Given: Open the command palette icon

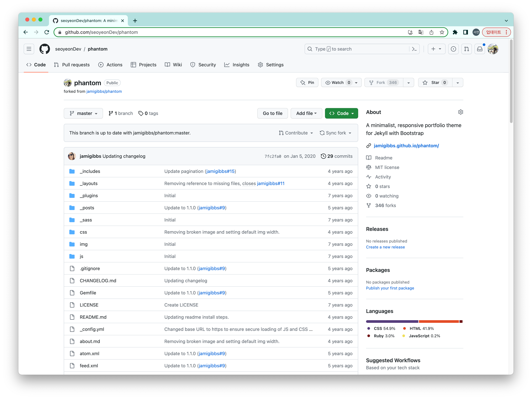Looking at the screenshot, I should (x=414, y=49).
